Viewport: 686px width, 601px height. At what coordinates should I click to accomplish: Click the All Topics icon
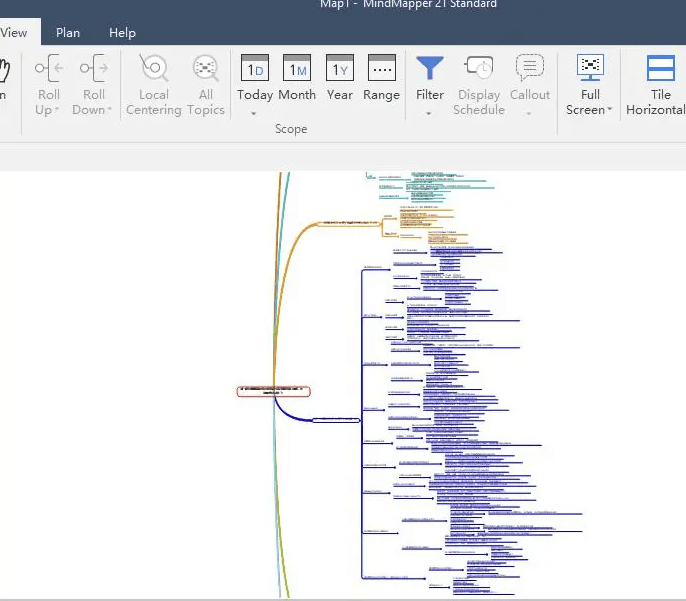[x=206, y=69]
